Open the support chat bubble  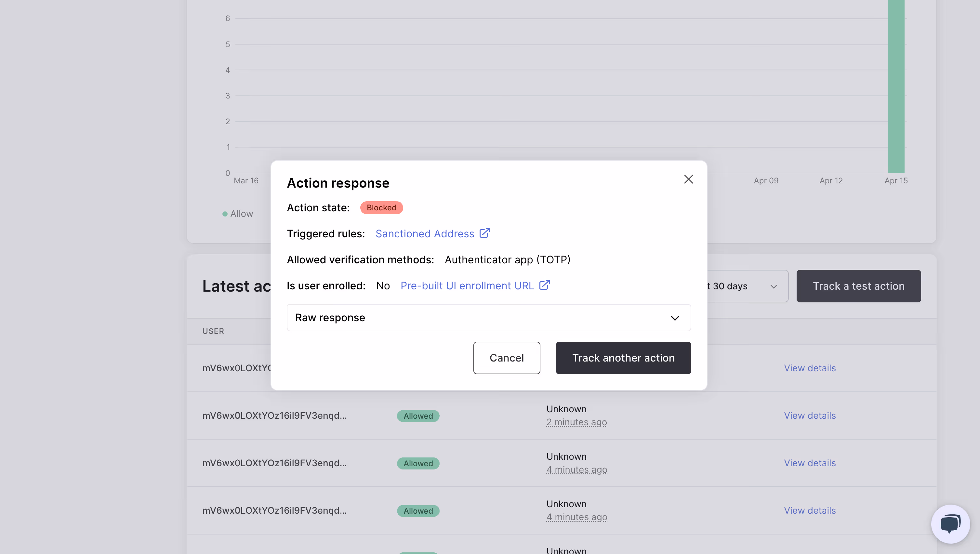(950, 523)
